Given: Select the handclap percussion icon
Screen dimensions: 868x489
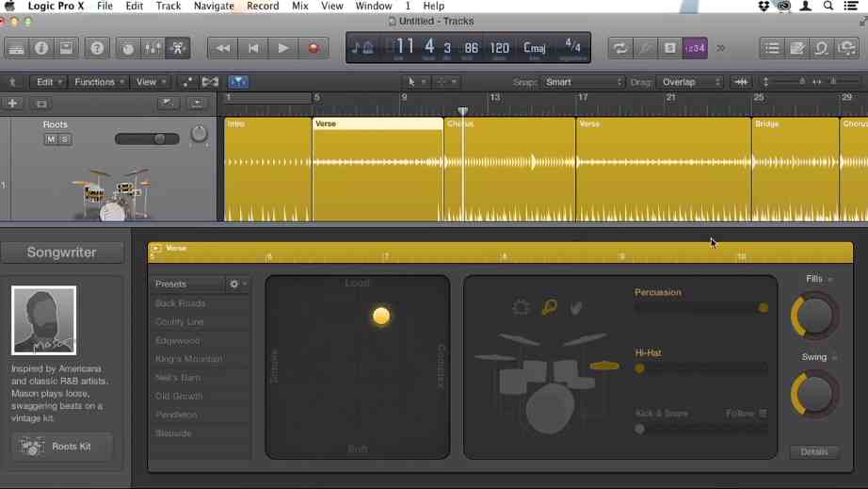Looking at the screenshot, I should click(576, 307).
